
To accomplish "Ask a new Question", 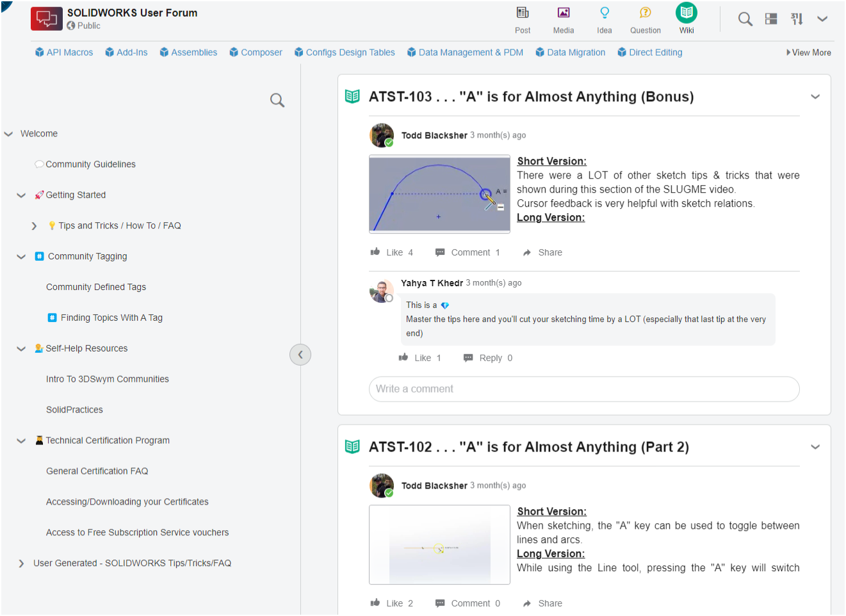I will click(646, 20).
